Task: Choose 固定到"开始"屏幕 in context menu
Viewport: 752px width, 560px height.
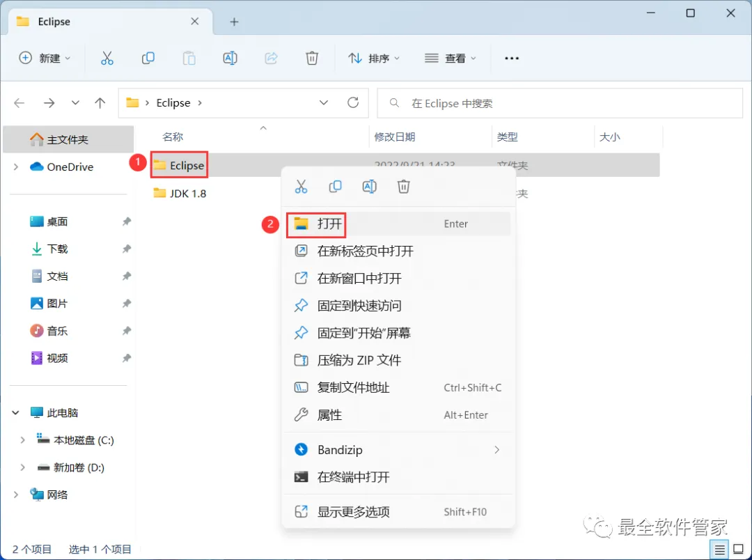Action: 398,333
